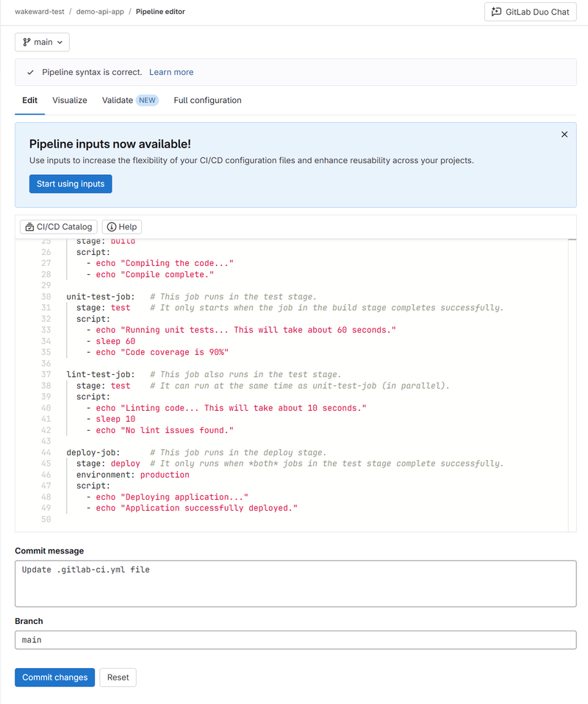The image size is (588, 704).
Task: Open GitLab Duo Chat panel
Action: (530, 12)
